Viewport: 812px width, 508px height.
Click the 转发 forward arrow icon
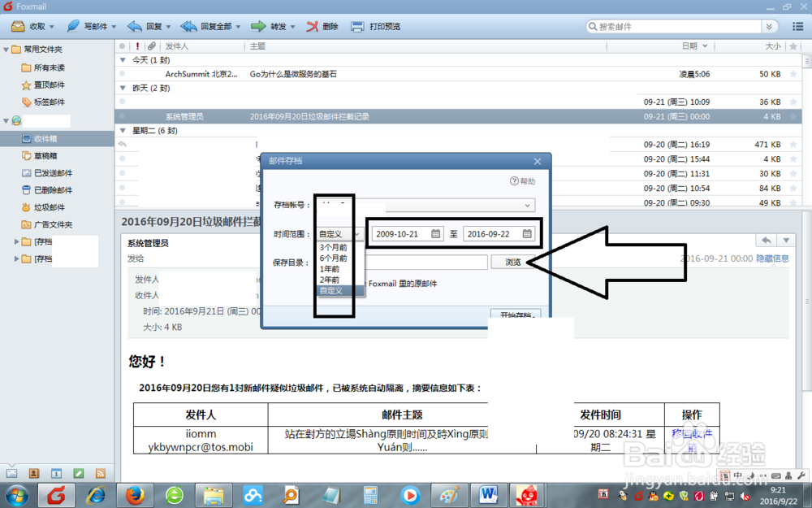[258, 27]
